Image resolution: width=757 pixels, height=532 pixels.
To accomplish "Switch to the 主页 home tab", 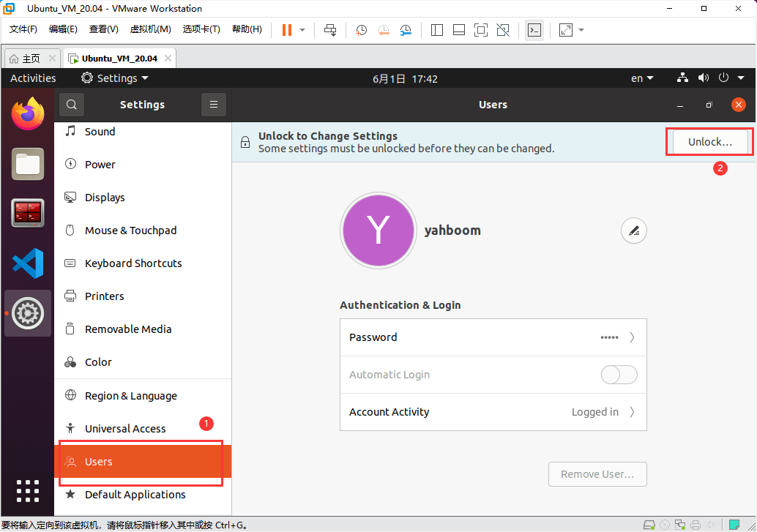I will 31,59.
